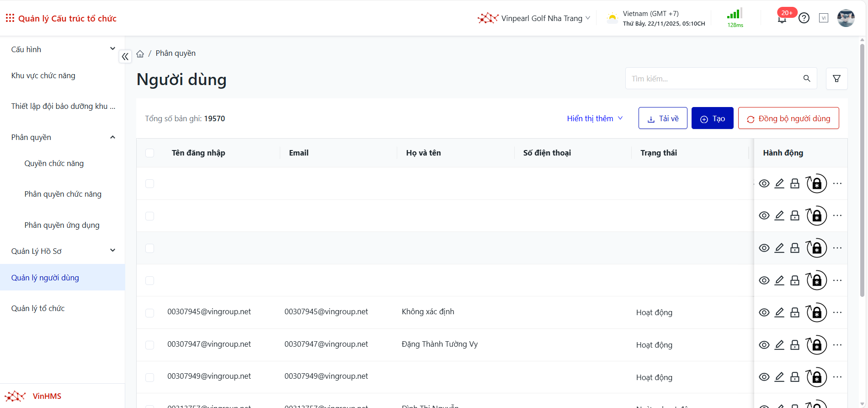Click the help question mark icon
This screenshot has width=868, height=408.
coord(804,18)
